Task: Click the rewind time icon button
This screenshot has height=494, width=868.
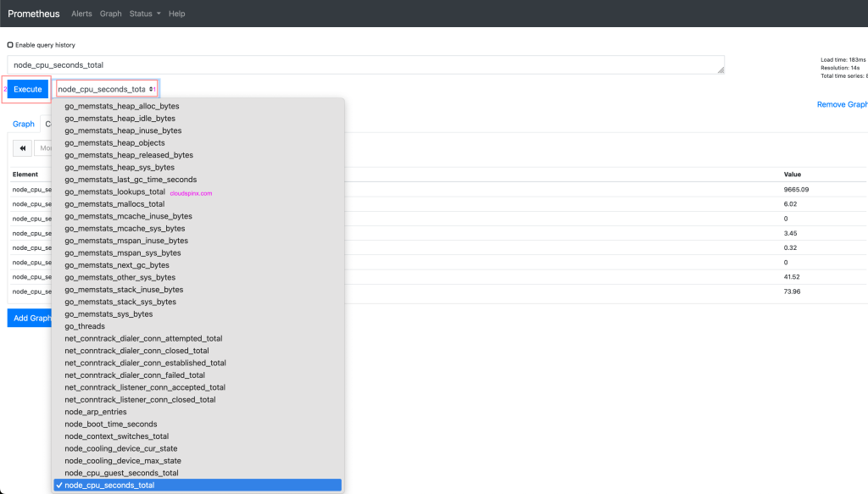Action: [22, 148]
